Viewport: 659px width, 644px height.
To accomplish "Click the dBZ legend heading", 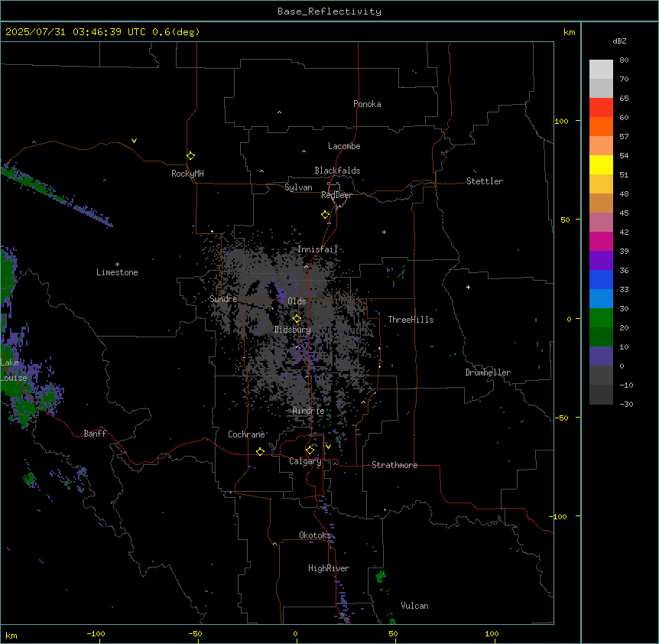I will click(x=619, y=41).
